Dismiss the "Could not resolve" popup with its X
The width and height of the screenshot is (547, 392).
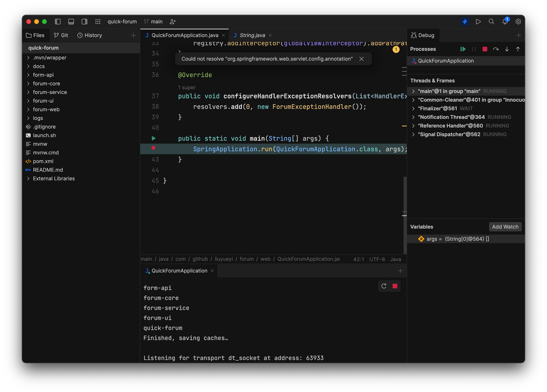click(361, 59)
